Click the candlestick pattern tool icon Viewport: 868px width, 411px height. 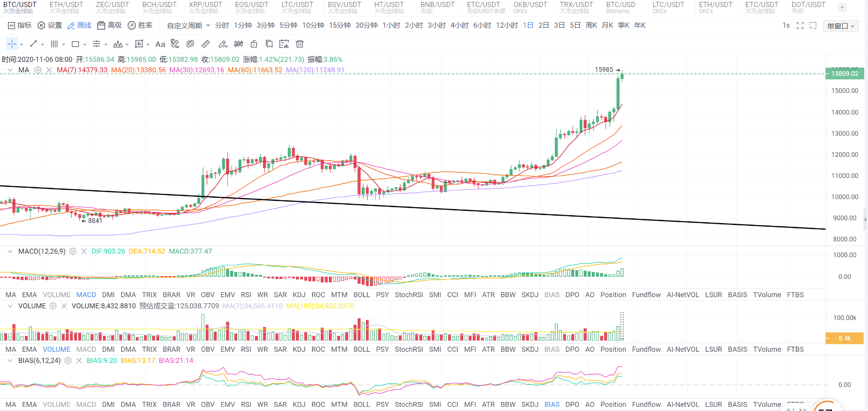239,44
